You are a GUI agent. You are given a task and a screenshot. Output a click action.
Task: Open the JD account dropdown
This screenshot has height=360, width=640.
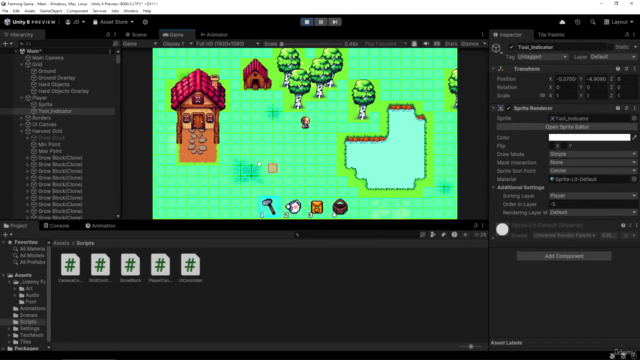tap(76, 22)
